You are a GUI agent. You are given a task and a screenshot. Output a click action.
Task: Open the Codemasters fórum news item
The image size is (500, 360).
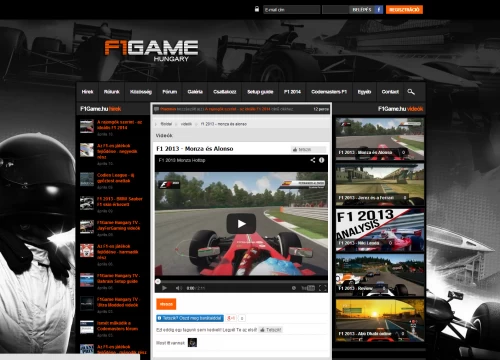(117, 326)
